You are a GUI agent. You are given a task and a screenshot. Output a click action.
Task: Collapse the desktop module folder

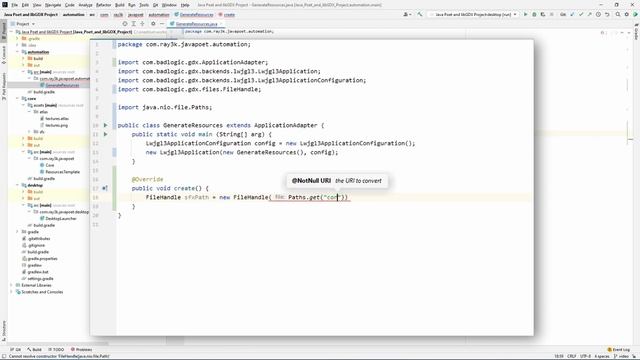point(18,185)
